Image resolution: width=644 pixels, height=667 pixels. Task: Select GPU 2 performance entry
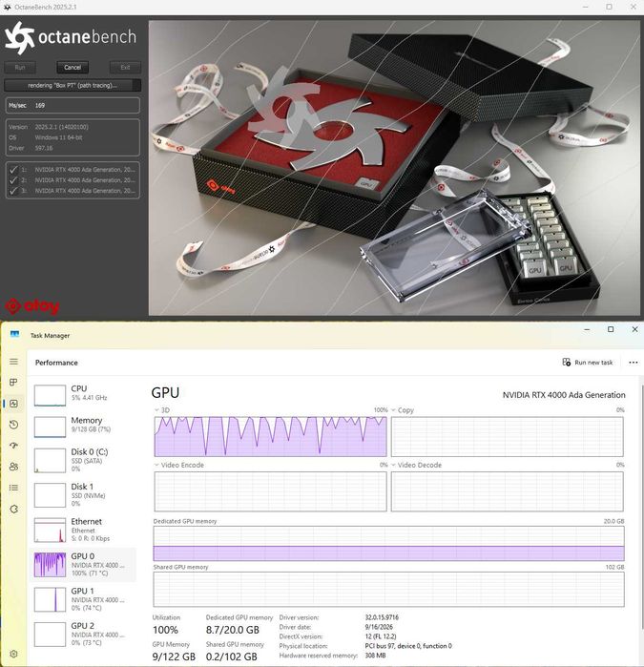click(x=83, y=635)
